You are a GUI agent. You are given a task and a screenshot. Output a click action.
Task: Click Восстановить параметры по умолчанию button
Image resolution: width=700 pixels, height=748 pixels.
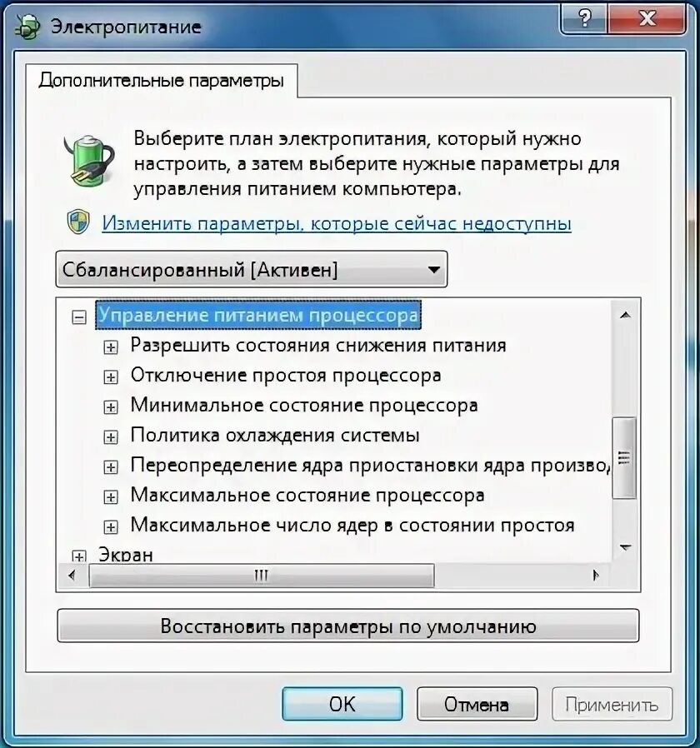pyautogui.click(x=347, y=626)
